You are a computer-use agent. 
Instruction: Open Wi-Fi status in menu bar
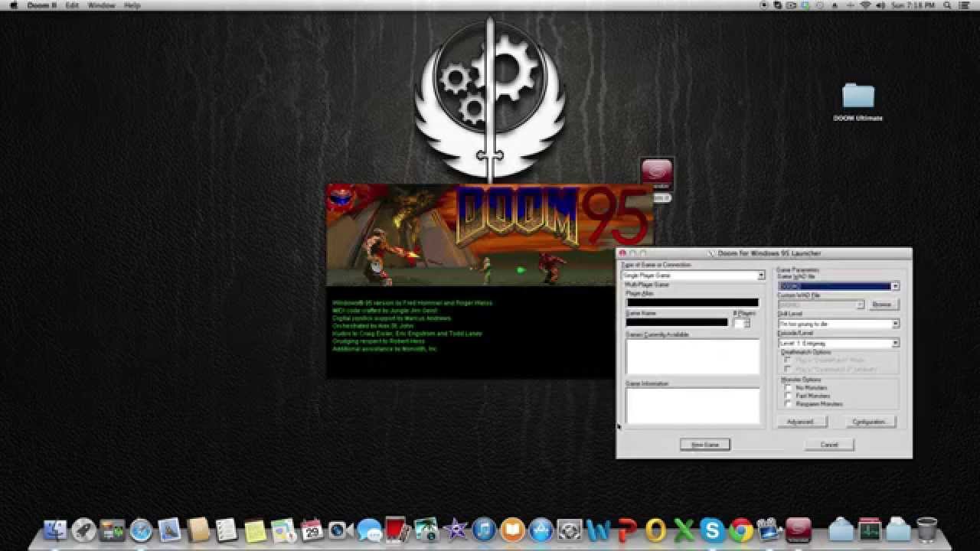(865, 5)
